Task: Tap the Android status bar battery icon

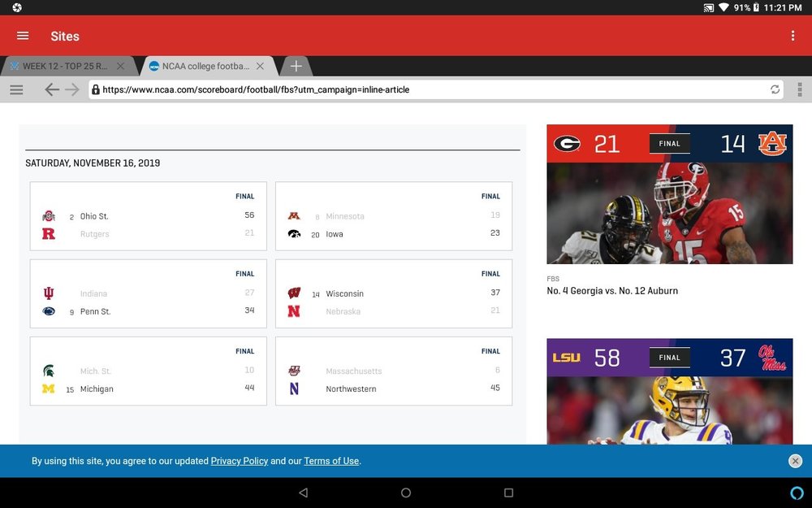Action: (x=756, y=7)
